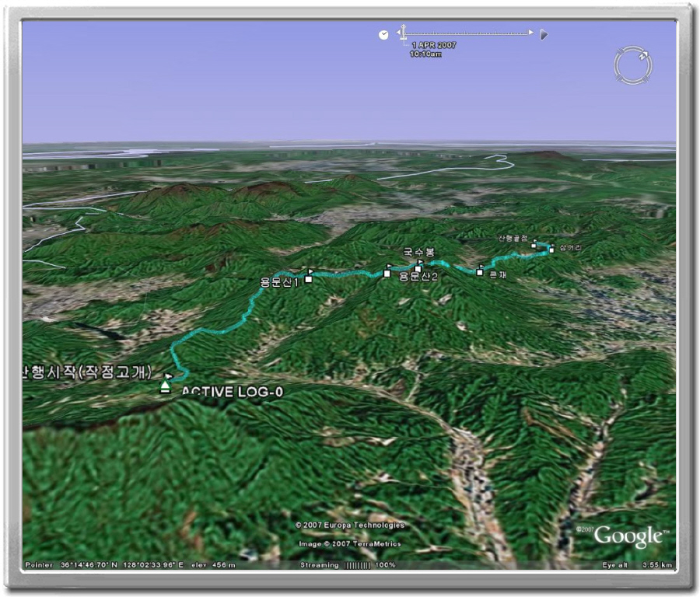Viewport: 700px width, 597px height.
Task: Click the ACTIVE LOG-0 track start icon
Action: (x=165, y=386)
